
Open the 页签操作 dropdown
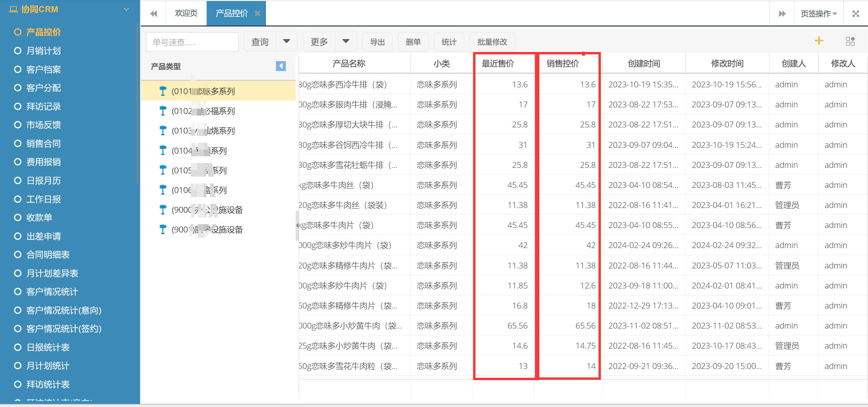coord(818,14)
